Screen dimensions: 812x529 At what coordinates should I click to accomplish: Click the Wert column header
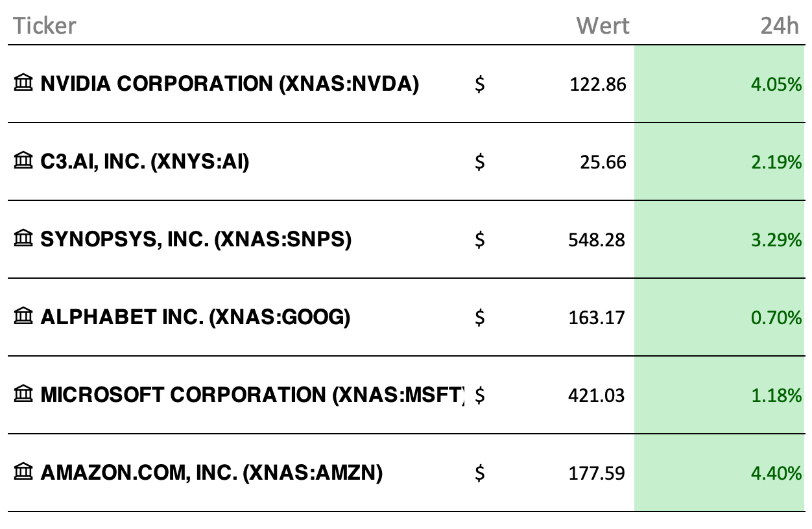[x=603, y=26]
